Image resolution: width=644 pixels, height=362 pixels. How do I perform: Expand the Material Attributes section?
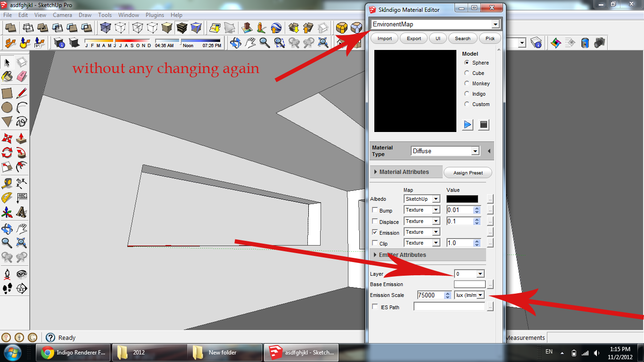(406, 172)
